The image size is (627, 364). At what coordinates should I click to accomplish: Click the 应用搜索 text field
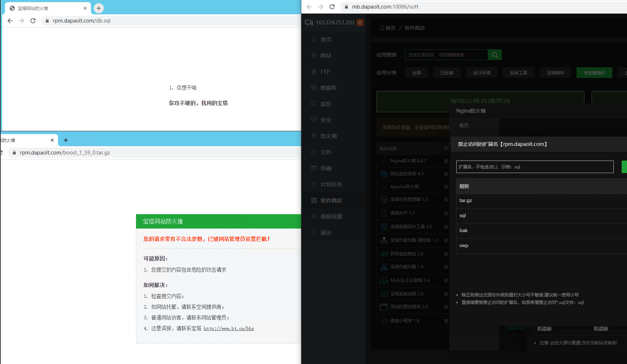click(x=446, y=55)
